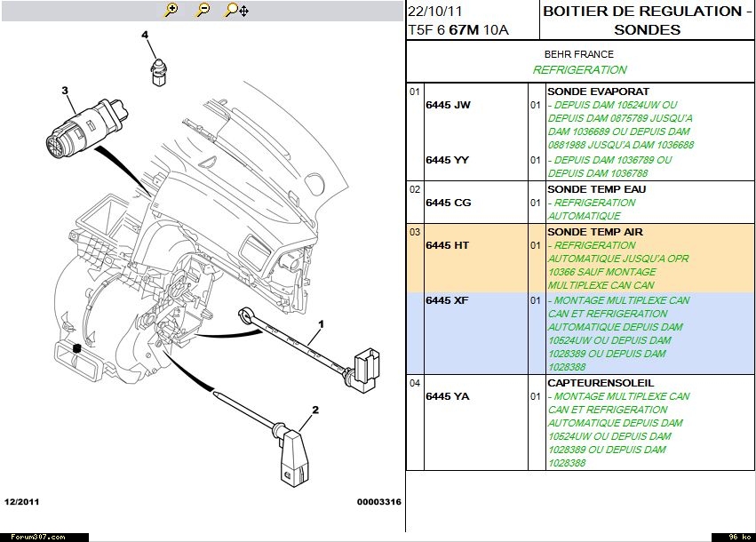Click the SONDE TEMP EAU row heading
Viewport: 756px width, 542px height.
(596, 189)
